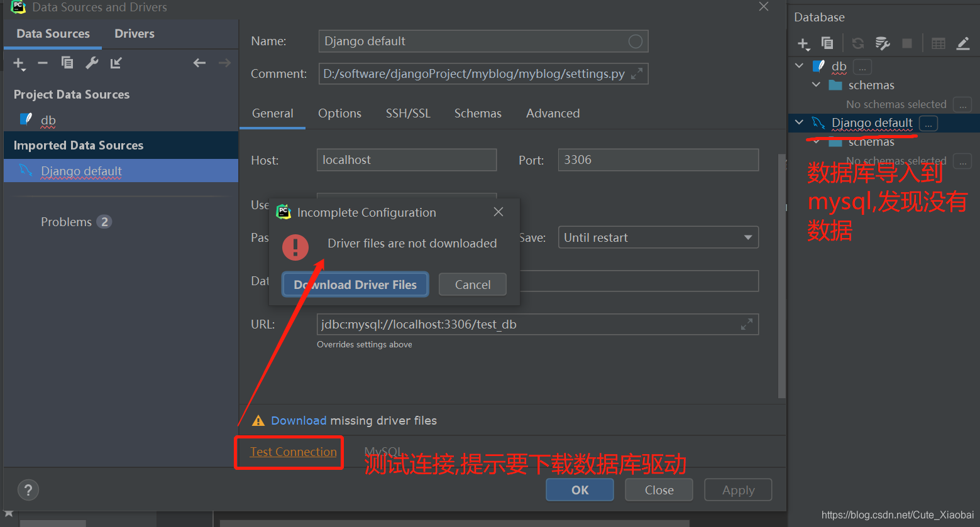Go back with the left arrow icon

(199, 63)
